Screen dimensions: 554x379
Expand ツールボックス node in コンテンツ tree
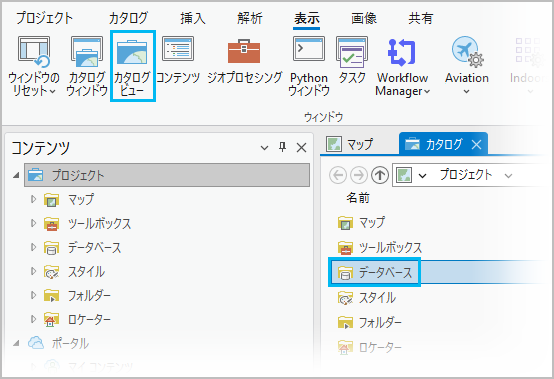pyautogui.click(x=34, y=223)
